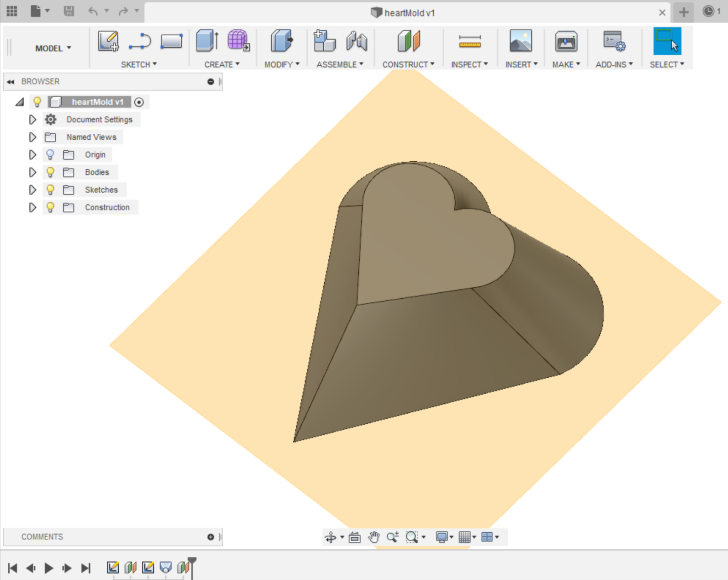Expand the Document Settings node
Screen dimensions: 728x580
[32, 119]
